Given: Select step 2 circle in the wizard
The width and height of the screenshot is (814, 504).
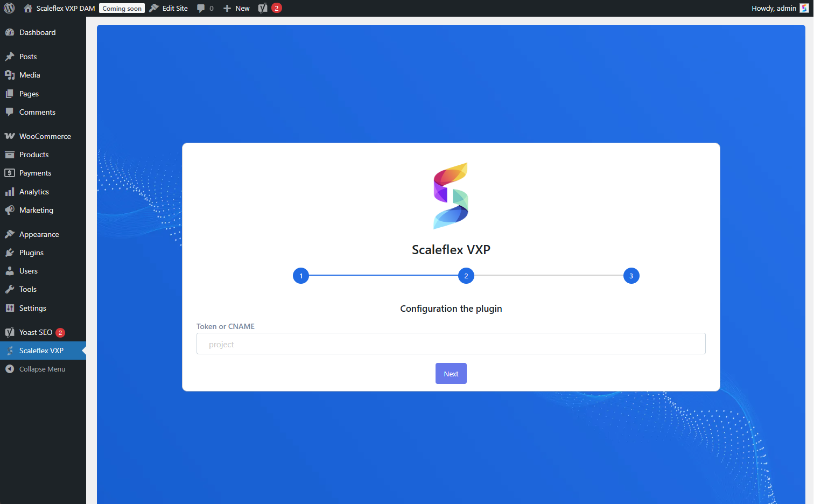Looking at the screenshot, I should tap(466, 276).
